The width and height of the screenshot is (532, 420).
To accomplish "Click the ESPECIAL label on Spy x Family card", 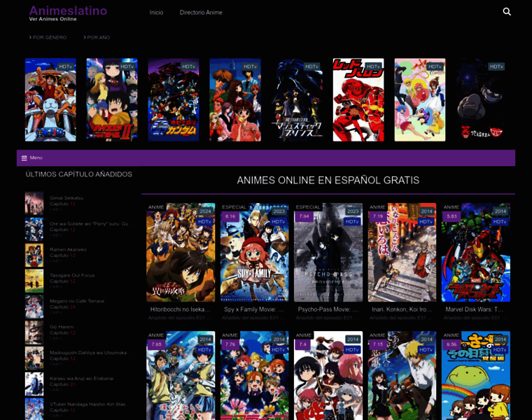I will (x=234, y=207).
